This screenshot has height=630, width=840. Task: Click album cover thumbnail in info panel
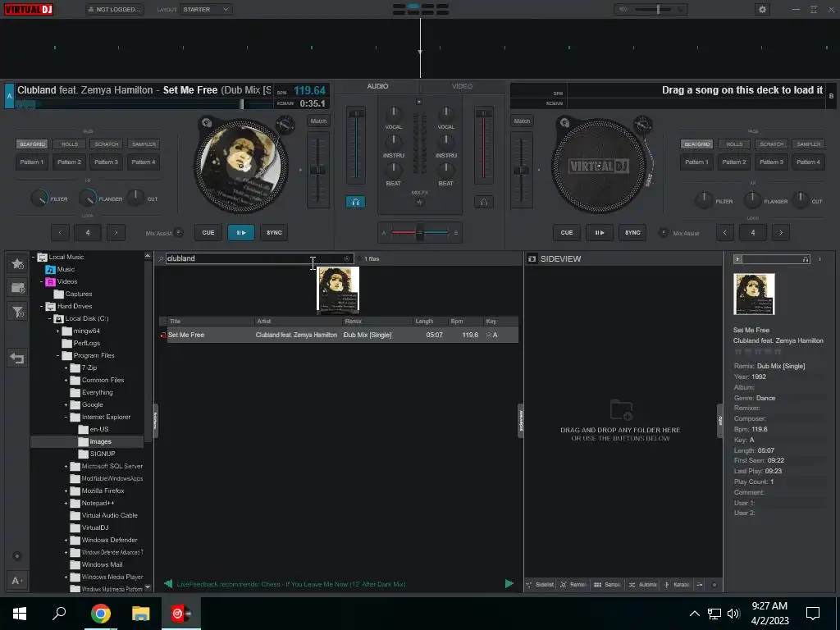[x=754, y=294]
